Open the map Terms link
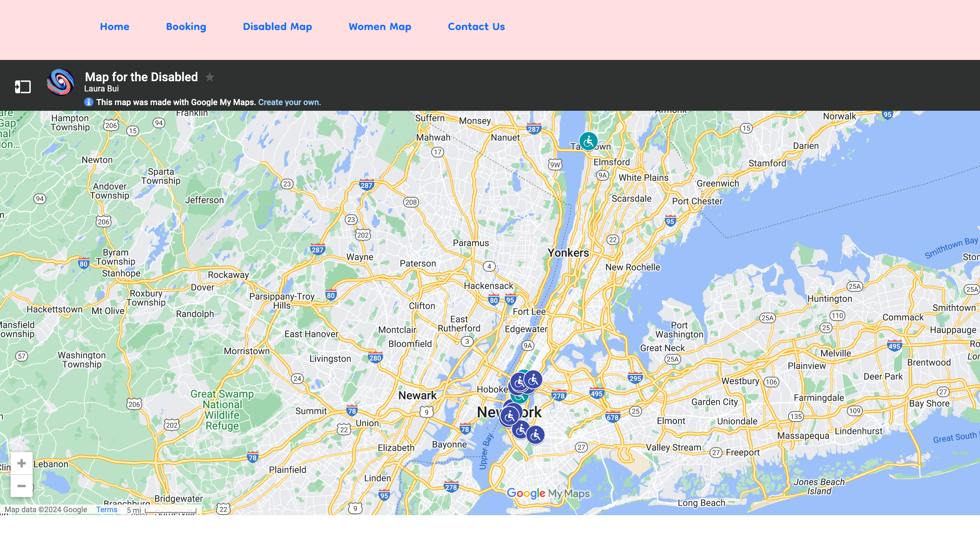The width and height of the screenshot is (980, 541). click(107, 510)
